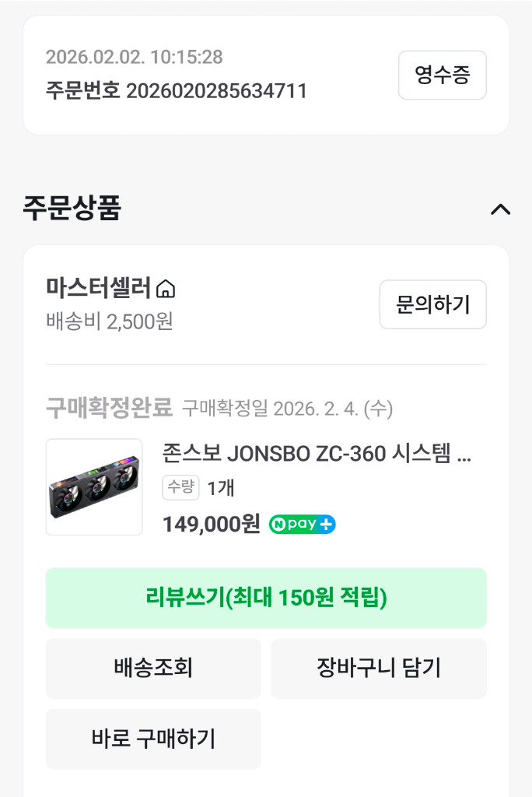Tap the plus symbol on the Npay badge
The width and height of the screenshot is (532, 797).
pyautogui.click(x=327, y=525)
